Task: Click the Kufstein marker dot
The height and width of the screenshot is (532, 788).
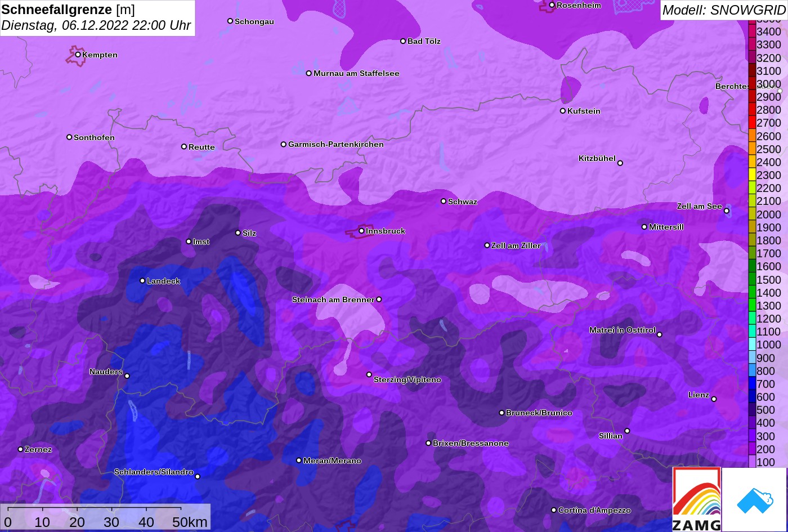Action: click(x=563, y=111)
